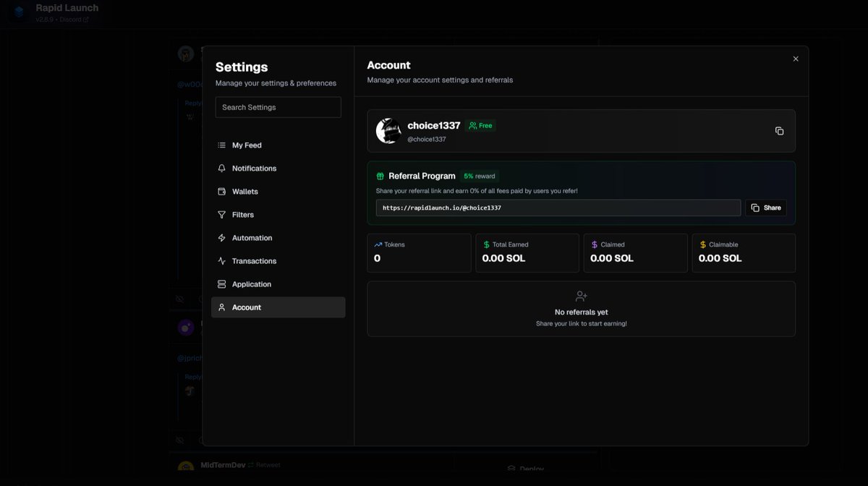Click the Total Earned dollar icon
Image resolution: width=868 pixels, height=486 pixels.
pos(486,244)
